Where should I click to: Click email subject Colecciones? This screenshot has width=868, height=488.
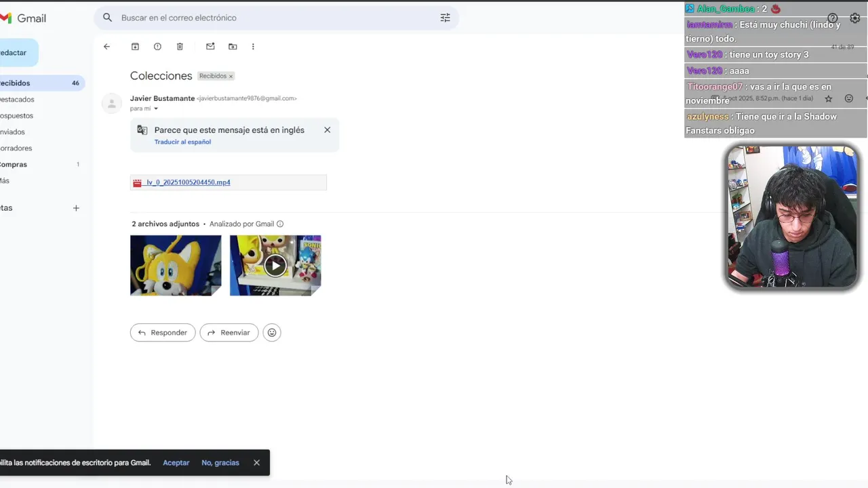[x=161, y=76]
